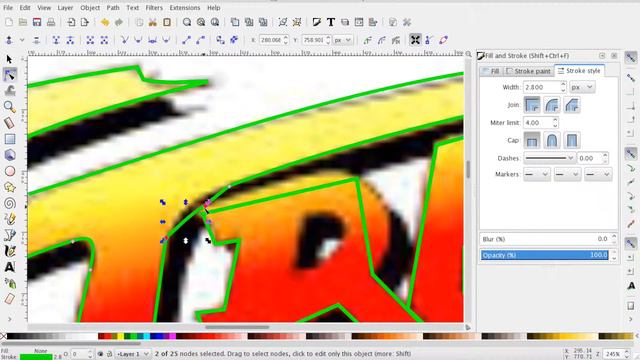Open the Layer menu

pos(65,8)
